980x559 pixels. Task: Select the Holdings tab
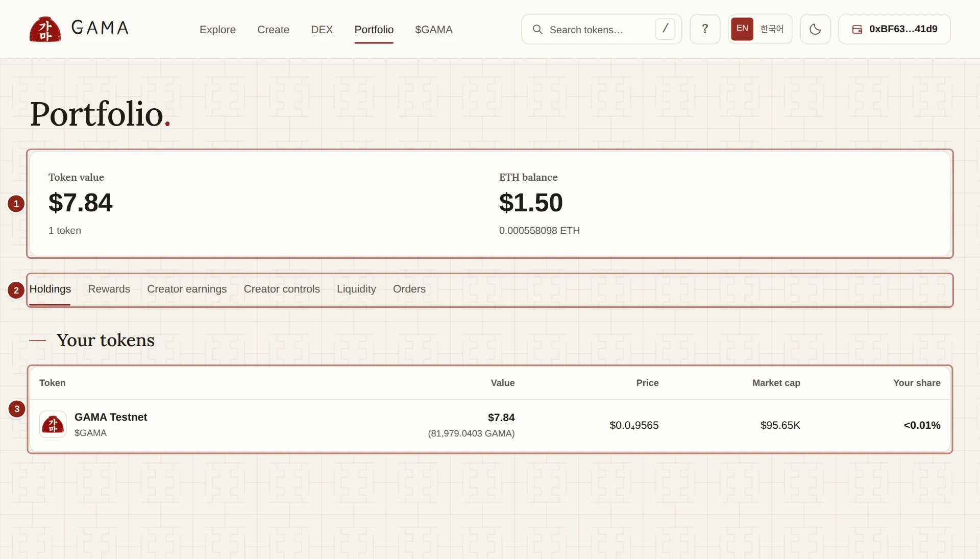[50, 289]
